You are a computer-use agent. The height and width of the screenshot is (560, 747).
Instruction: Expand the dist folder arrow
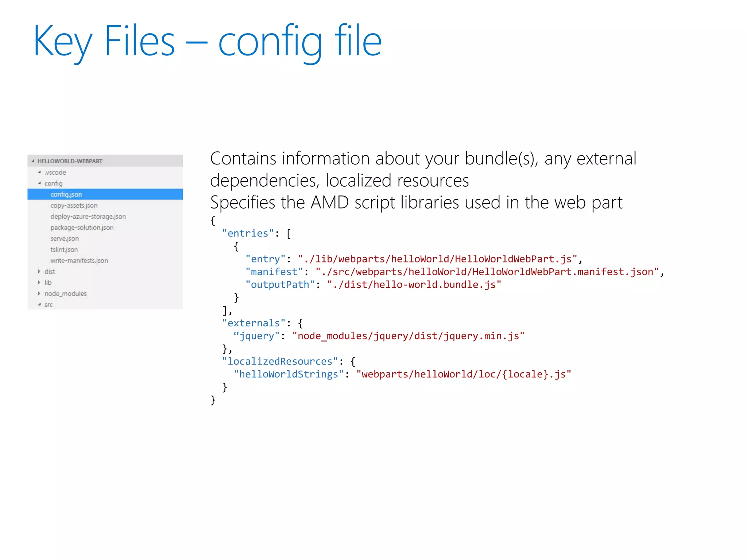point(39,272)
